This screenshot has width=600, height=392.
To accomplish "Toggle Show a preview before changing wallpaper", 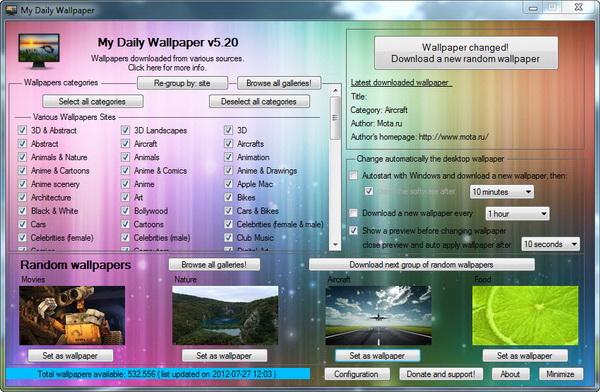I will coord(353,230).
